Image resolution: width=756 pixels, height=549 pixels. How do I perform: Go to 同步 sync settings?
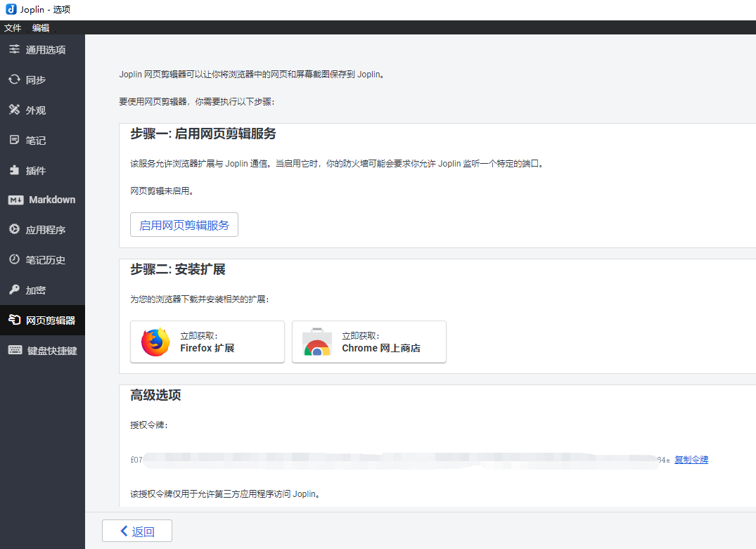click(x=42, y=79)
